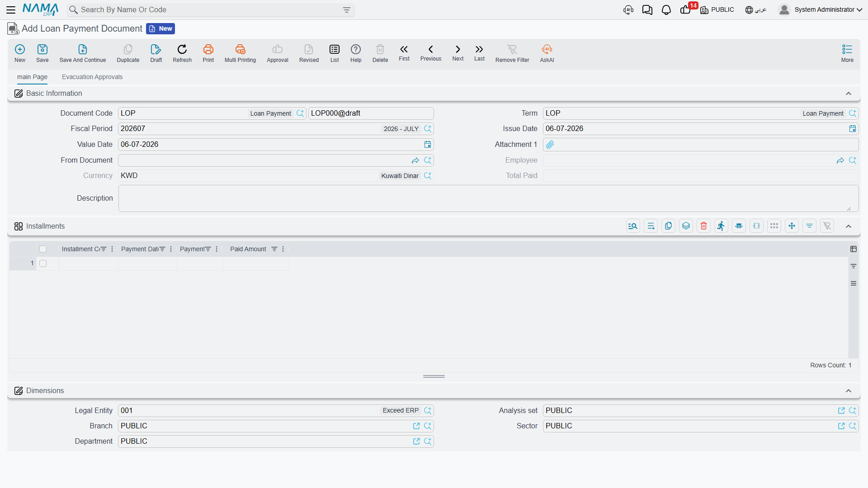Go to Last record

(x=479, y=52)
